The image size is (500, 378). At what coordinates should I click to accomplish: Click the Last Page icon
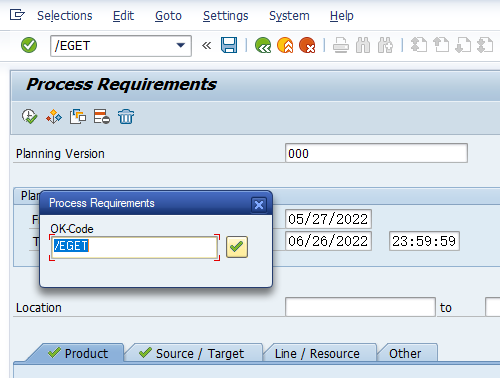coord(485,45)
